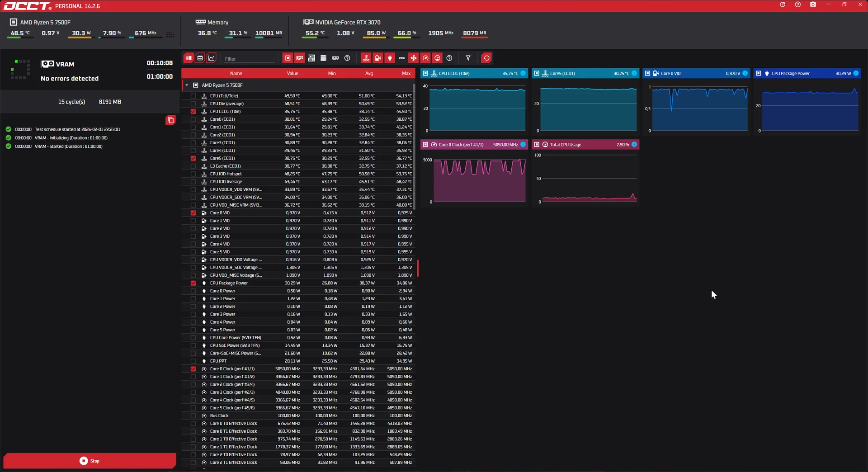Toggle the fan sensor type filter
This screenshot has height=472, width=868.
coord(414,58)
